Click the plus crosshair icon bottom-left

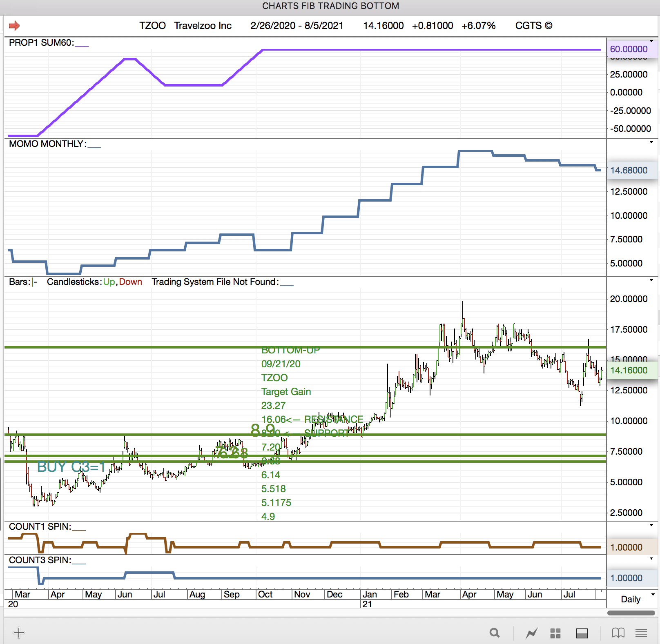tap(19, 633)
